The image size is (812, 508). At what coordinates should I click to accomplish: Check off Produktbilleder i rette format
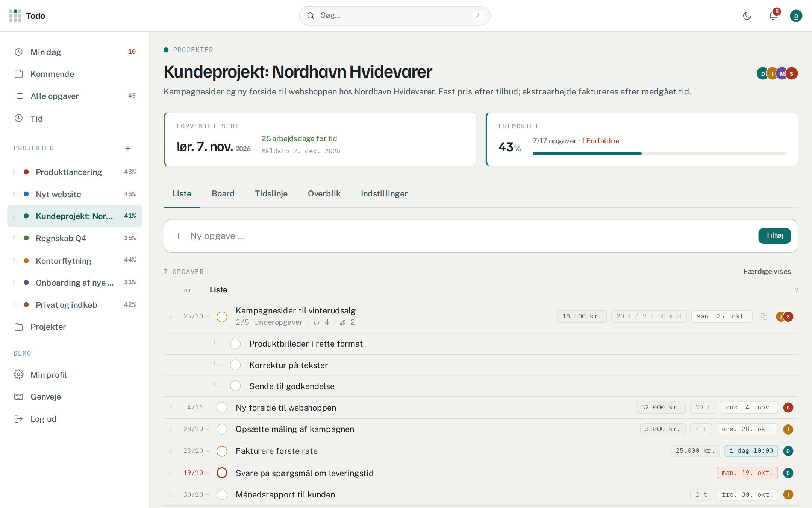(x=235, y=344)
